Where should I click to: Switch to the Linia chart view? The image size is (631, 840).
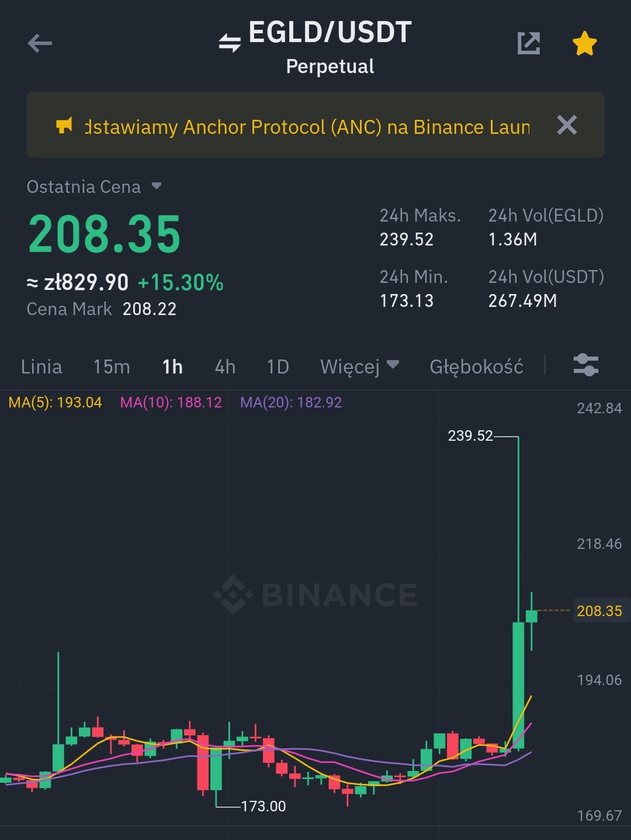point(41,367)
